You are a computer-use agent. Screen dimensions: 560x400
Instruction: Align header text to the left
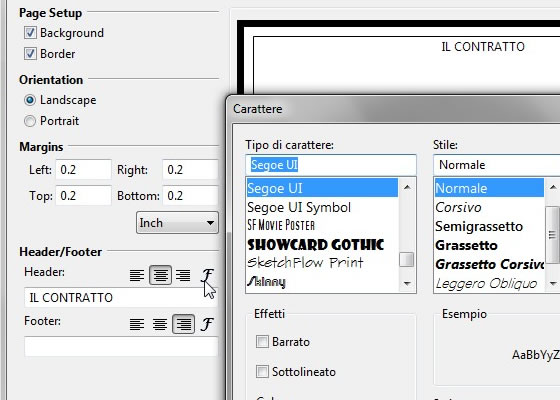[137, 275]
